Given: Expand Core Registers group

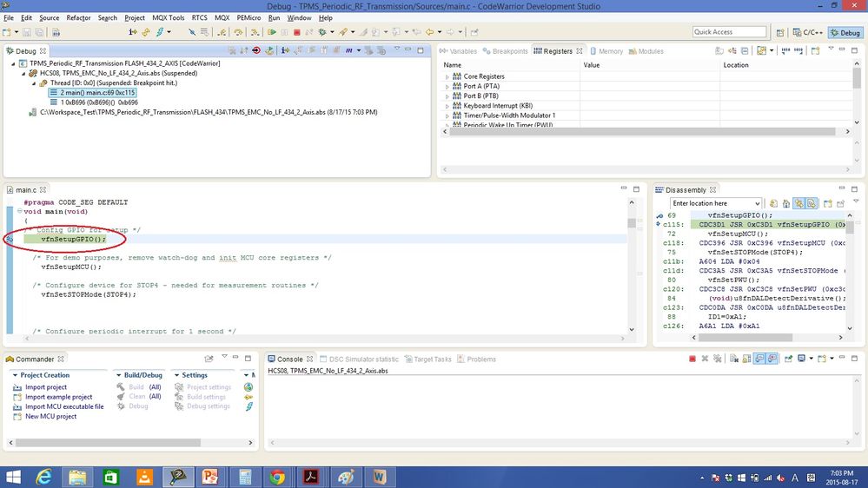Looking at the screenshot, I should [x=447, y=77].
